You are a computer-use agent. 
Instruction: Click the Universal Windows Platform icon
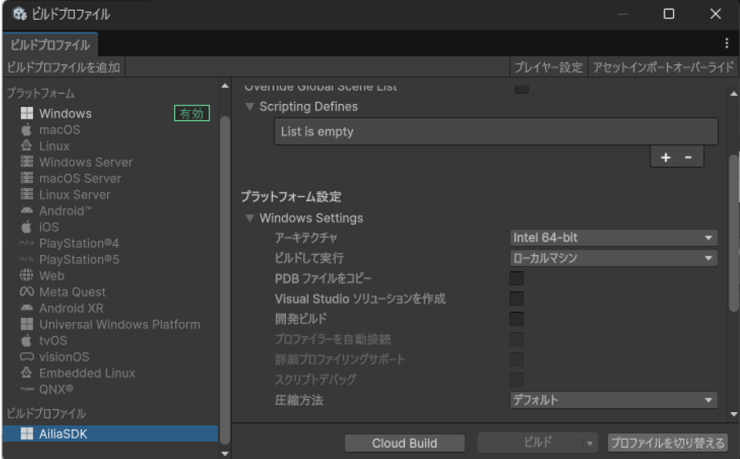[x=27, y=324]
